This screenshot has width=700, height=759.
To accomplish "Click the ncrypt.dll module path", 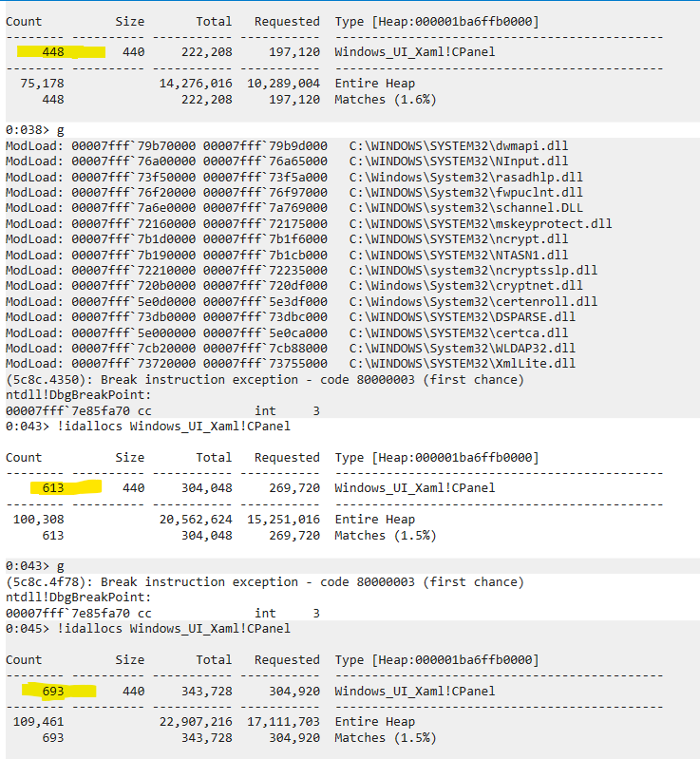I will pyautogui.click(x=459, y=239).
